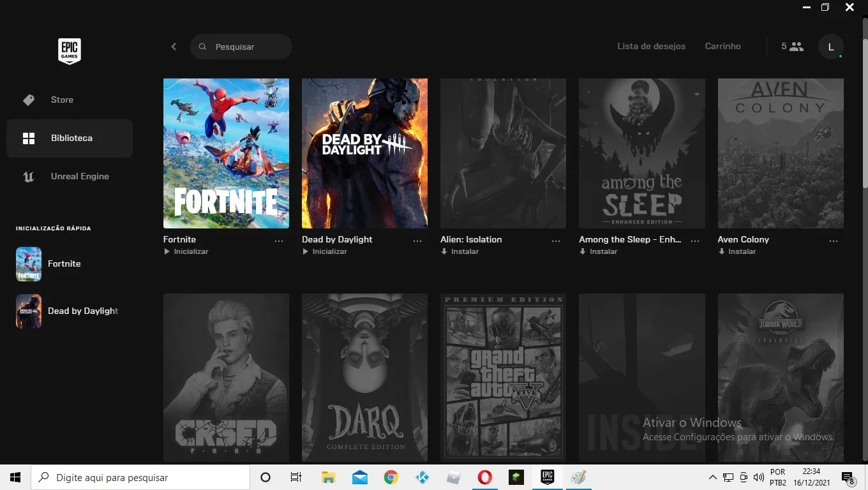
Task: Click the Windows taskbar search box
Action: coord(140,477)
